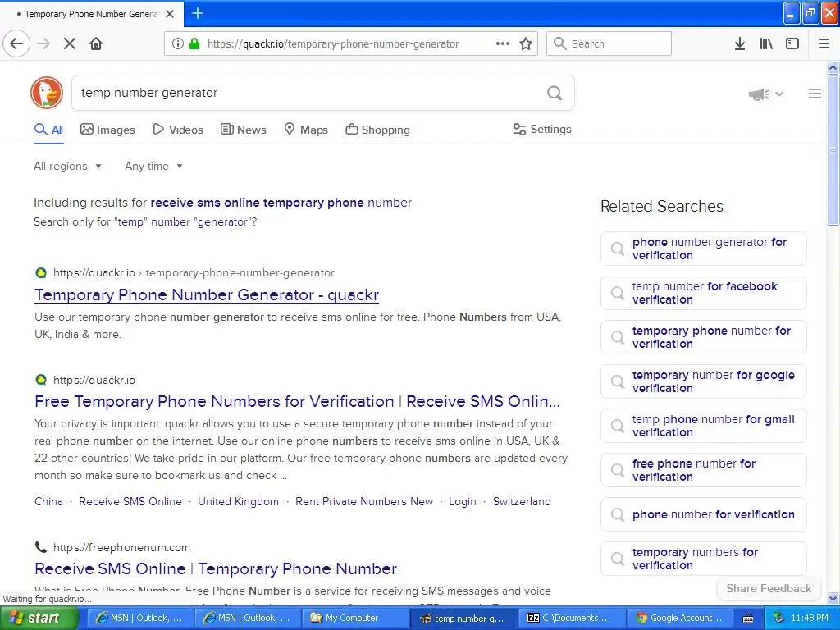Select 'phone number for verification' related search
Image resolution: width=840 pixels, height=630 pixels.
pyautogui.click(x=703, y=514)
